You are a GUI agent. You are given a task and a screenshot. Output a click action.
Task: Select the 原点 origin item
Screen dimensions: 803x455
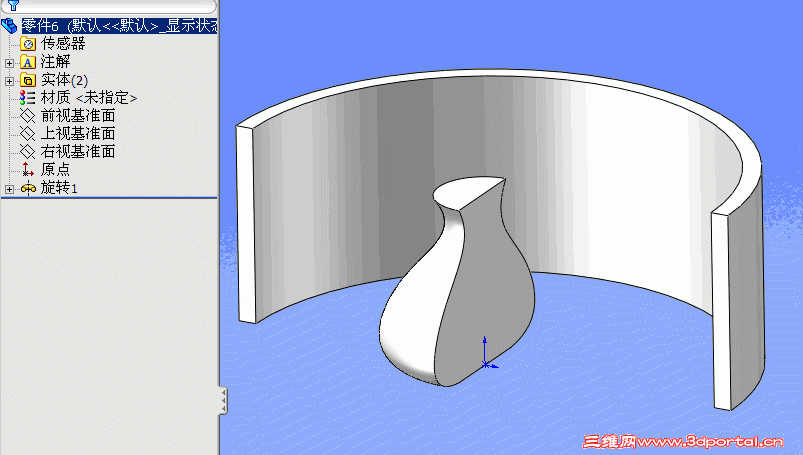[x=55, y=169]
